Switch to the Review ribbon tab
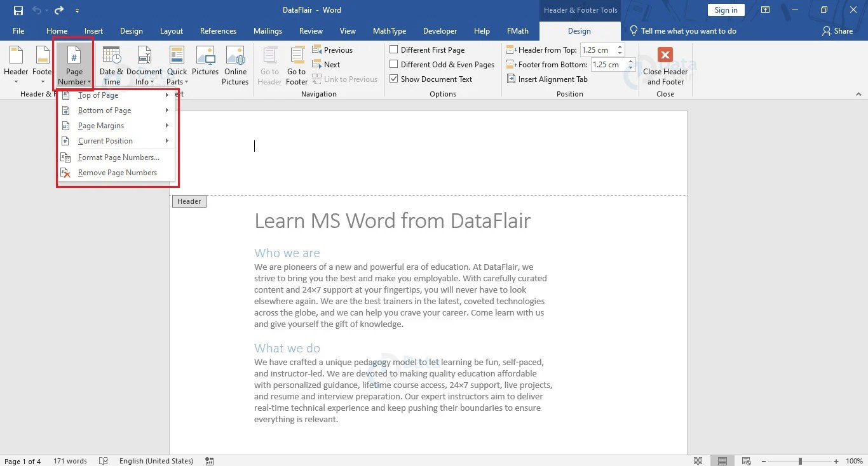This screenshot has height=466, width=868. point(311,30)
